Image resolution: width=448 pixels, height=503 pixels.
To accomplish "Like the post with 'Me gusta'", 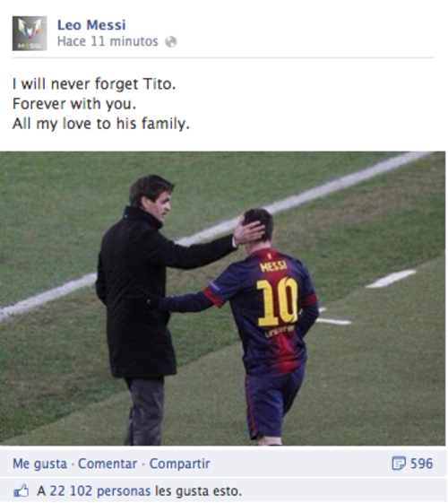I will [x=39, y=464].
